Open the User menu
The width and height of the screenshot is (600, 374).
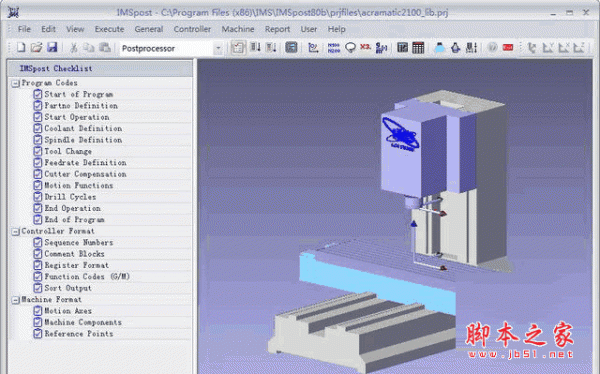[309, 29]
